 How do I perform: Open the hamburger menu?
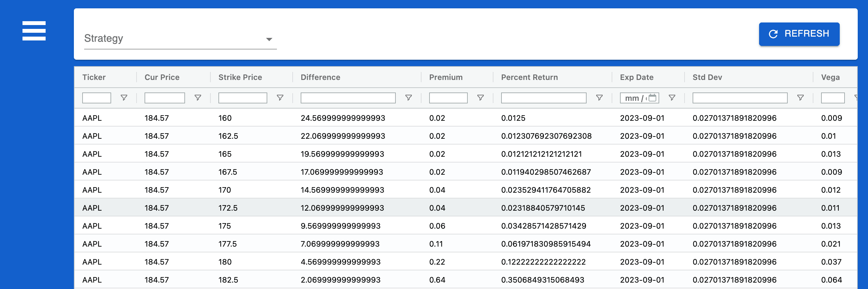[34, 31]
